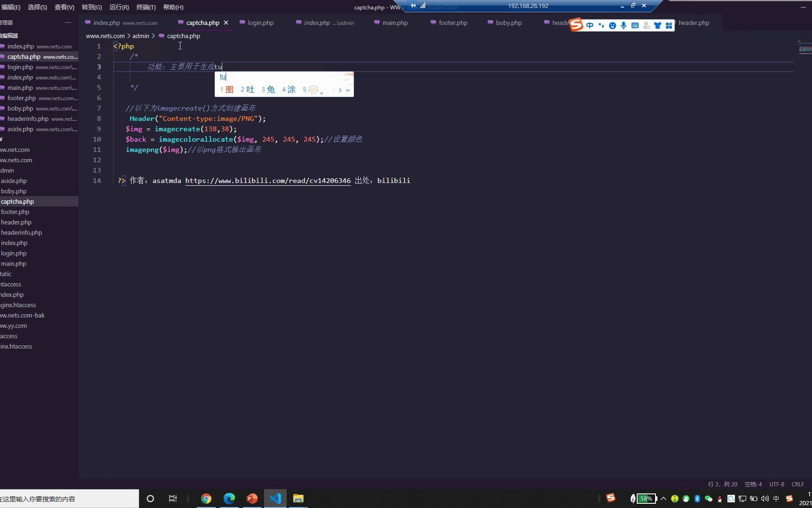Switch to the boby.php tab
This screenshot has width=812, height=508.
(x=505, y=23)
